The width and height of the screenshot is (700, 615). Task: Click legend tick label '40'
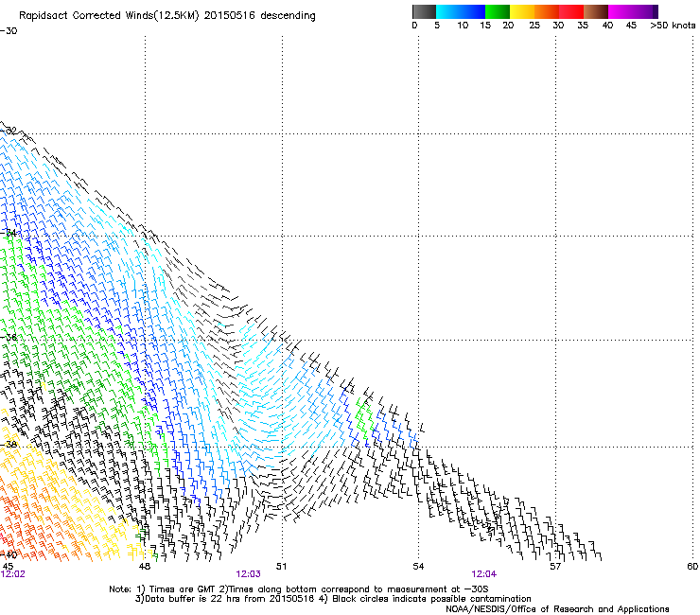click(607, 26)
